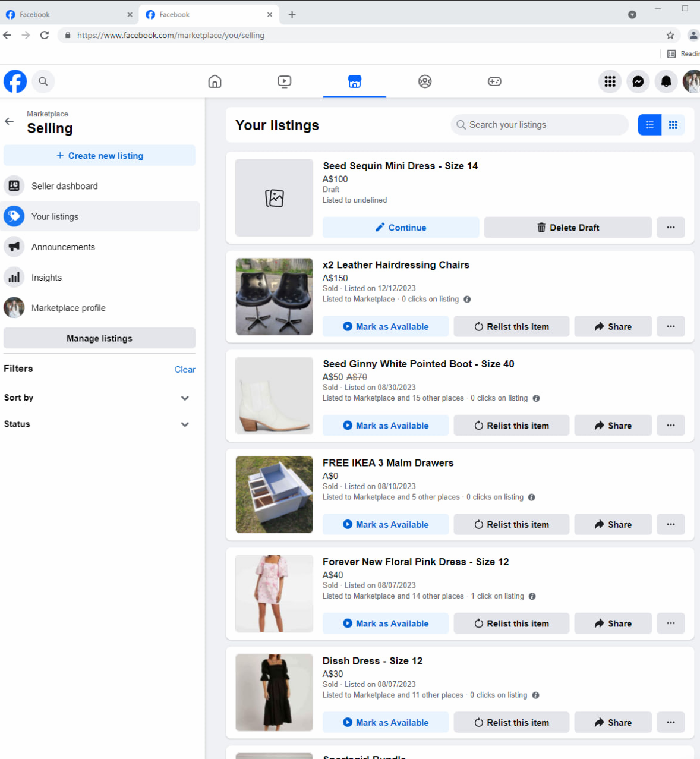The height and width of the screenshot is (759, 700).
Task: Open more options for Forever New Floral Dress
Action: pyautogui.click(x=671, y=623)
